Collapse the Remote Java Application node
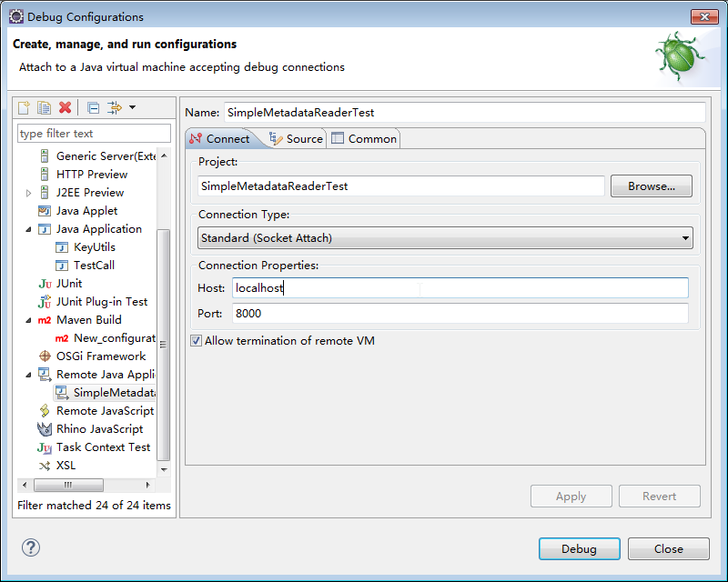Image resolution: width=728 pixels, height=582 pixels. coord(28,375)
